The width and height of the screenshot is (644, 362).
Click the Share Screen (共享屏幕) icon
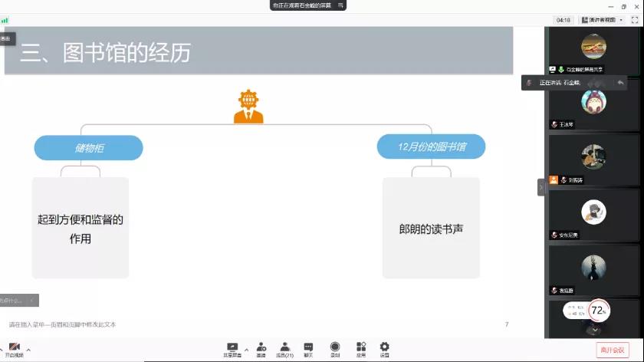[232, 348]
